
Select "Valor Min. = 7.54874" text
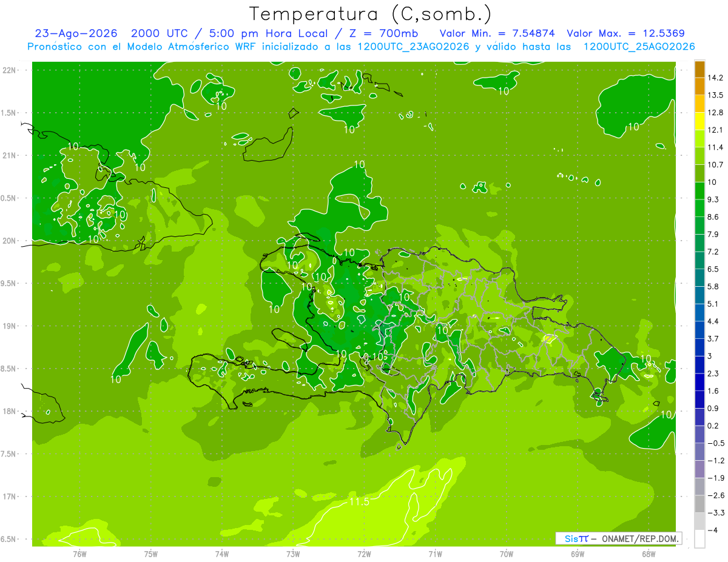click(497, 33)
